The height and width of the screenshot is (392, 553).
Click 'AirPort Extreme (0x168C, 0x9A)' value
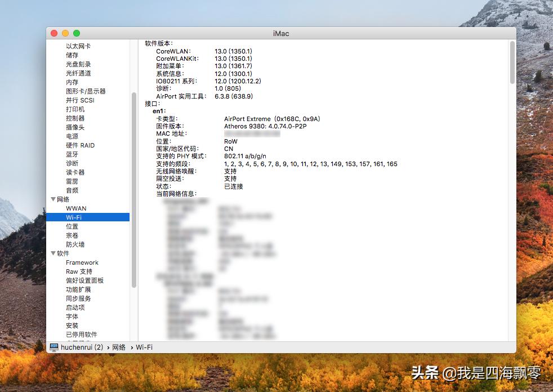click(x=272, y=119)
